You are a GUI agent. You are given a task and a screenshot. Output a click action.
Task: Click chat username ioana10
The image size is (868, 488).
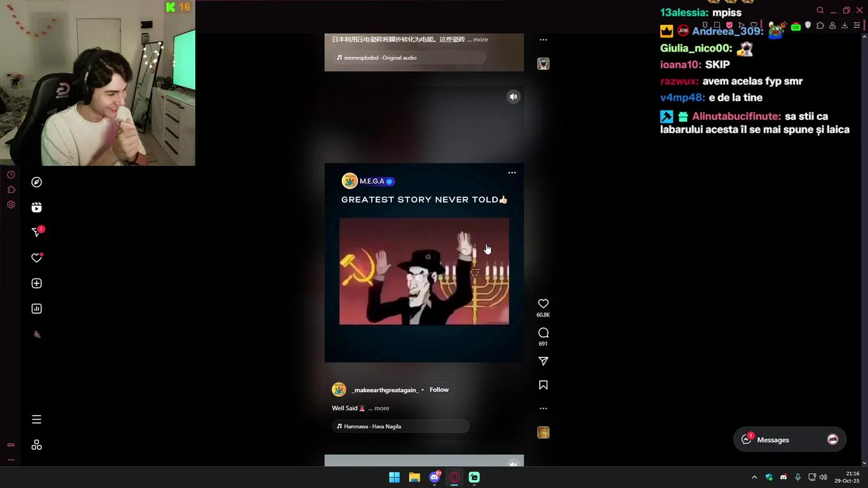coord(681,65)
